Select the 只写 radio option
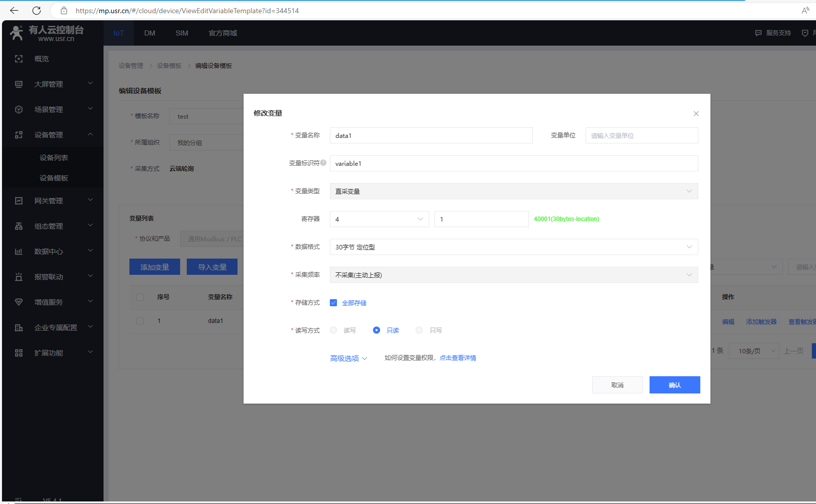 tap(419, 330)
